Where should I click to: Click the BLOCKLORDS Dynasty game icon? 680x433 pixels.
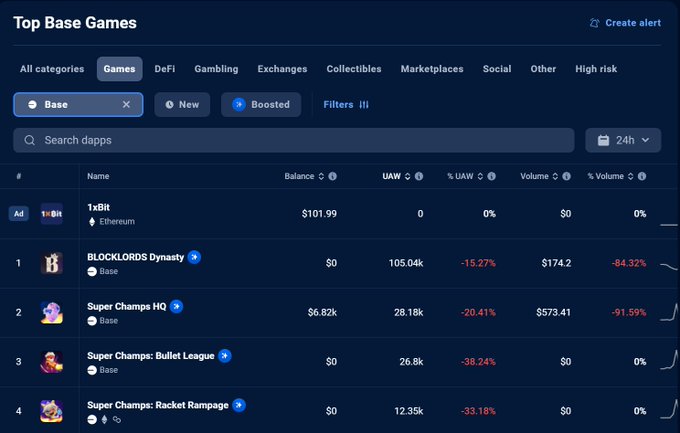[52, 263]
